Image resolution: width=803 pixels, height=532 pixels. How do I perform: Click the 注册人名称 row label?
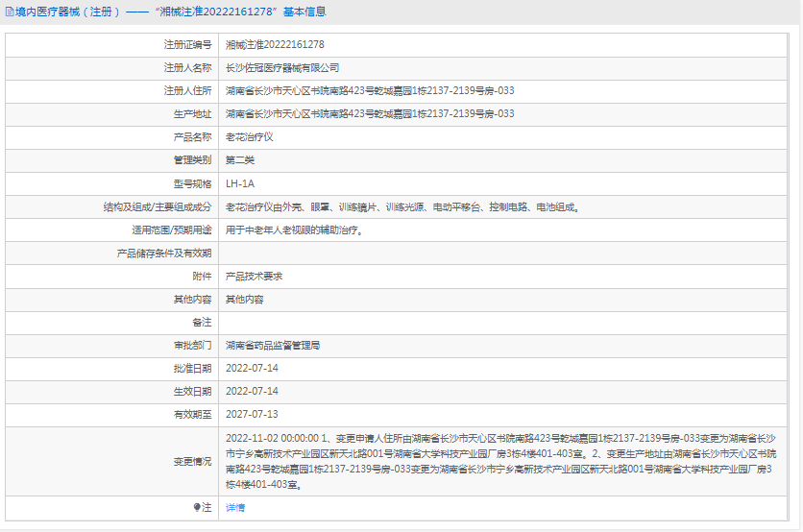point(187,67)
